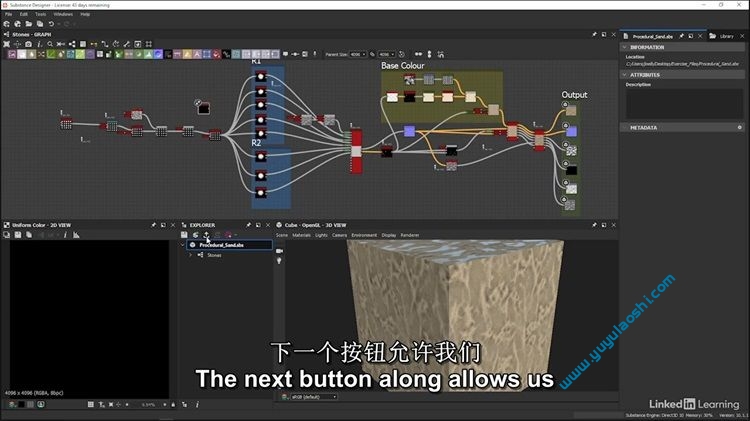Click the open folder icon in main toolbar
Image resolution: width=750 pixels, height=421 pixels.
click(x=29, y=24)
